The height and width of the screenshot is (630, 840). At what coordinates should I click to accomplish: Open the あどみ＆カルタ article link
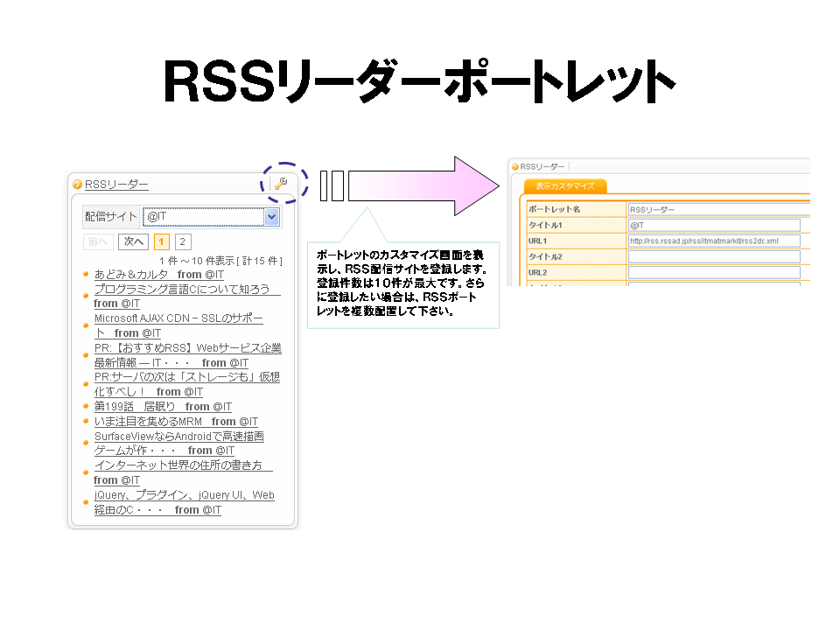click(x=131, y=275)
